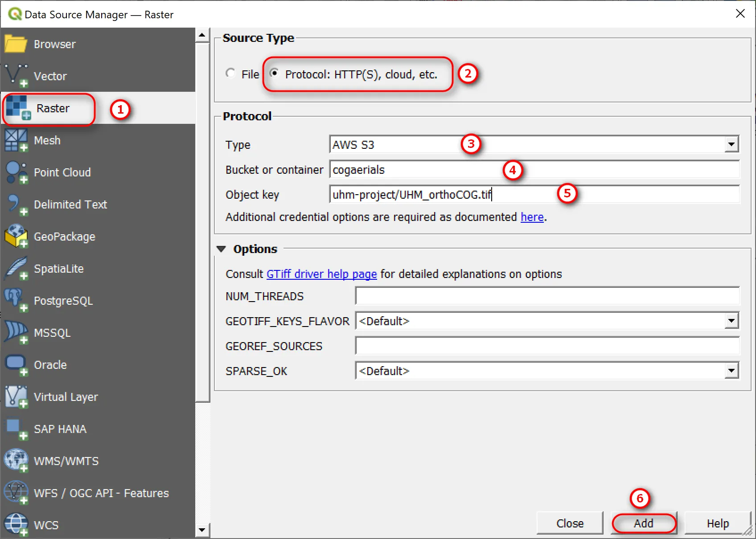
Task: Switch to the Mesh tab label
Action: pos(47,140)
